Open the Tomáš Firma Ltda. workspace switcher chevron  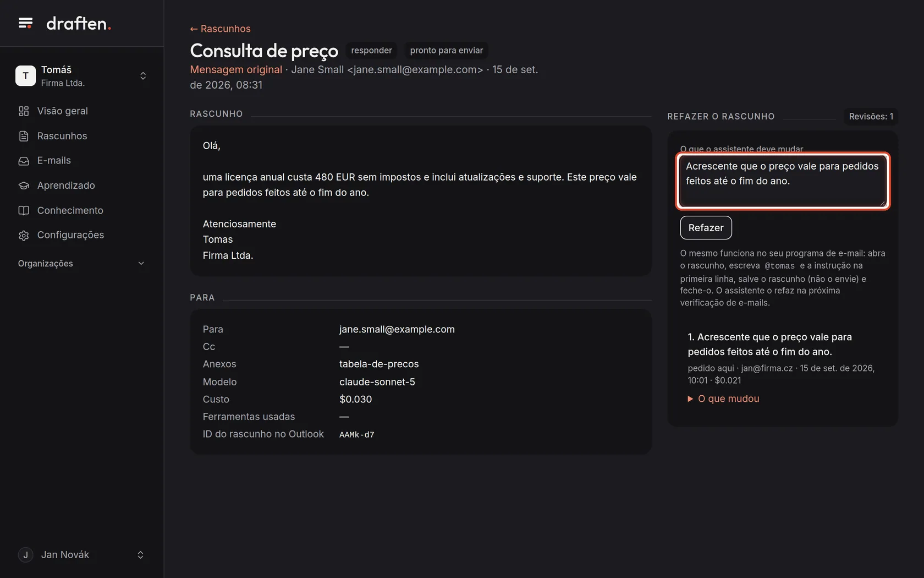point(143,76)
